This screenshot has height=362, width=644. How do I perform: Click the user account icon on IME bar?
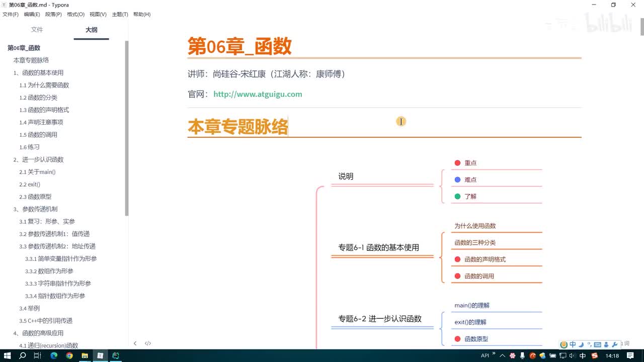[x=606, y=344]
